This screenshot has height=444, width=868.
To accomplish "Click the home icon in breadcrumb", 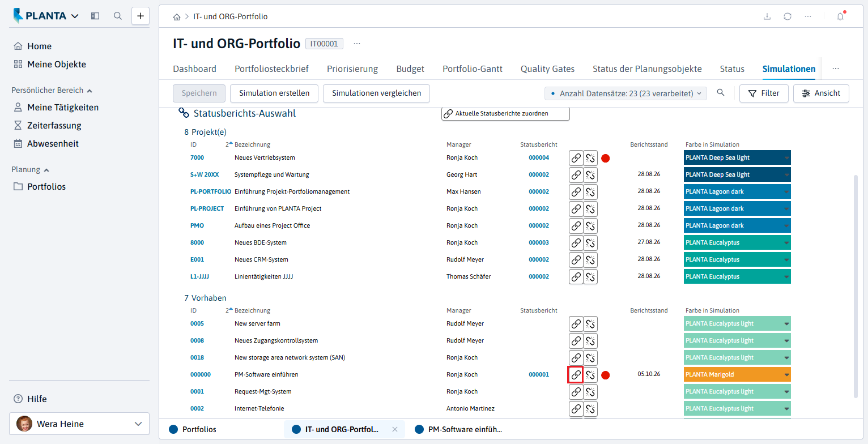I will click(177, 16).
